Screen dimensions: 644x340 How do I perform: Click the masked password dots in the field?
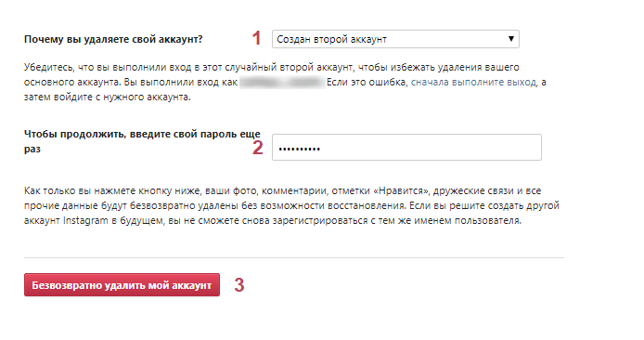coord(300,149)
